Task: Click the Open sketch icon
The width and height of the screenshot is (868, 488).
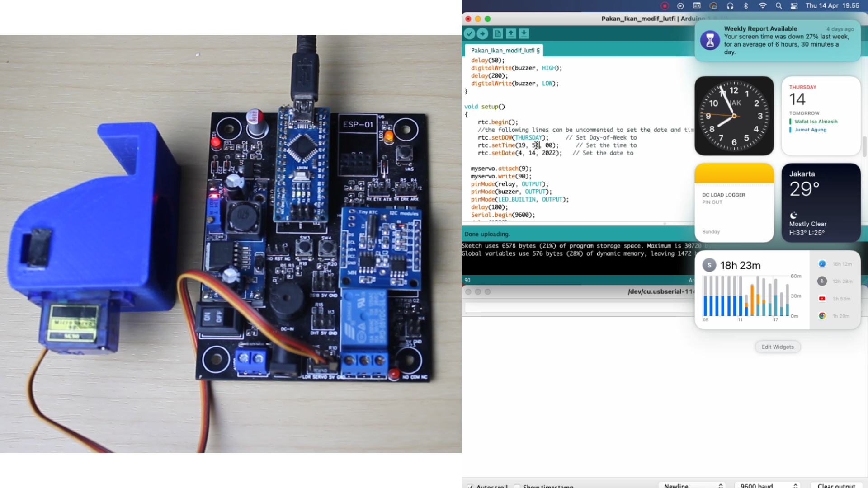Action: click(511, 33)
